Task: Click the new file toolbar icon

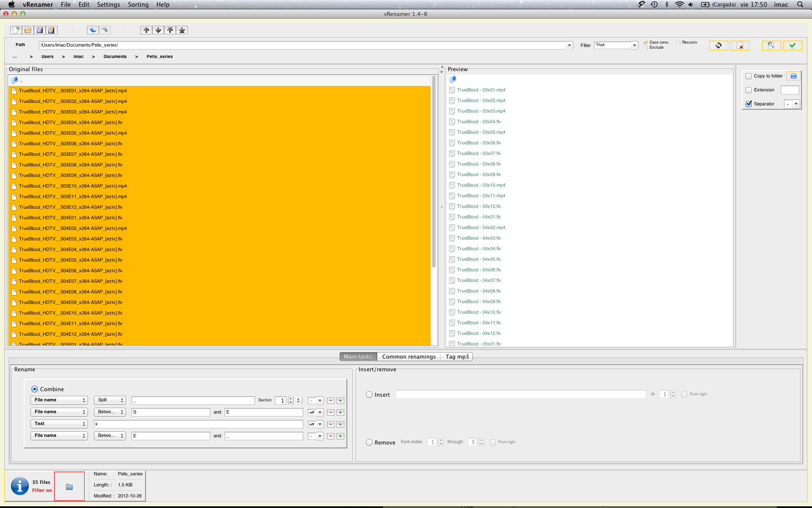Action: (16, 30)
